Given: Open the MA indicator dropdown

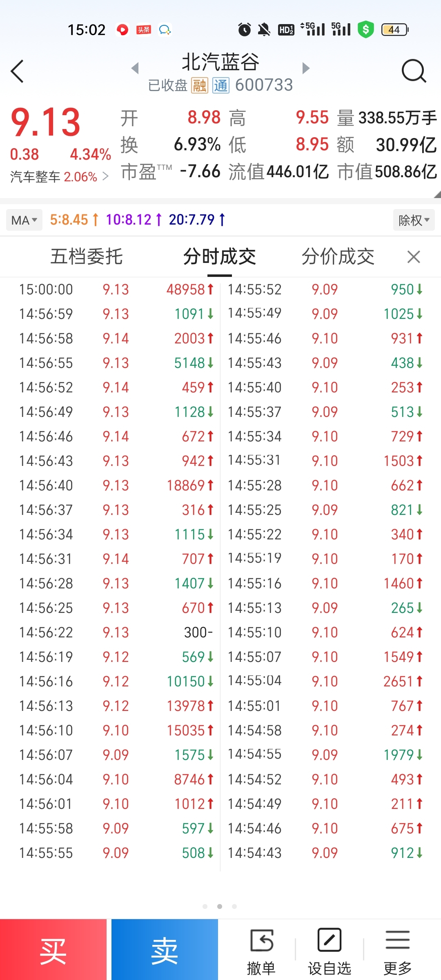Looking at the screenshot, I should pos(24,220).
